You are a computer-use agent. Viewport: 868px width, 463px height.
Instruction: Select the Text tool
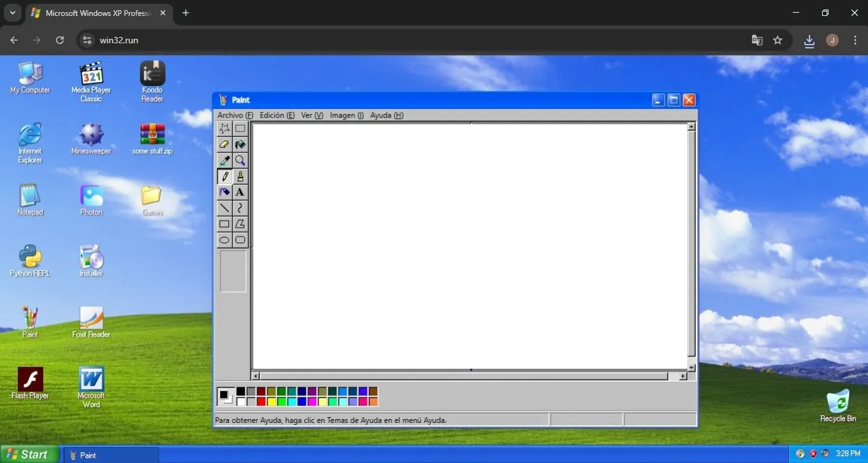click(240, 192)
